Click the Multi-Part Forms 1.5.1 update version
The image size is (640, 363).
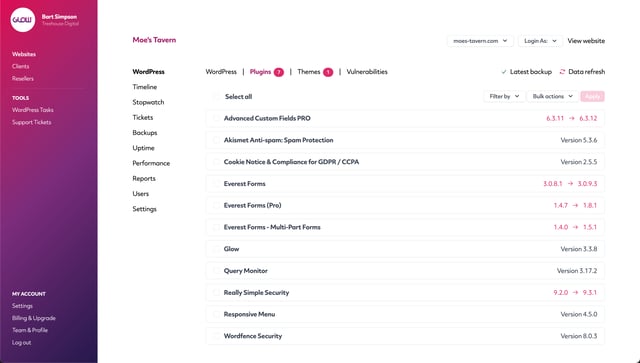tap(590, 227)
